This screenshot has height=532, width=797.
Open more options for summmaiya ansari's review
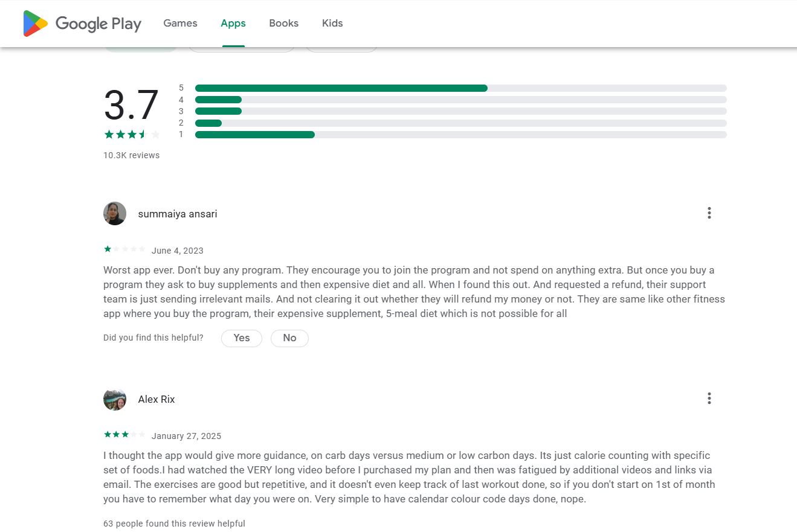coord(709,213)
